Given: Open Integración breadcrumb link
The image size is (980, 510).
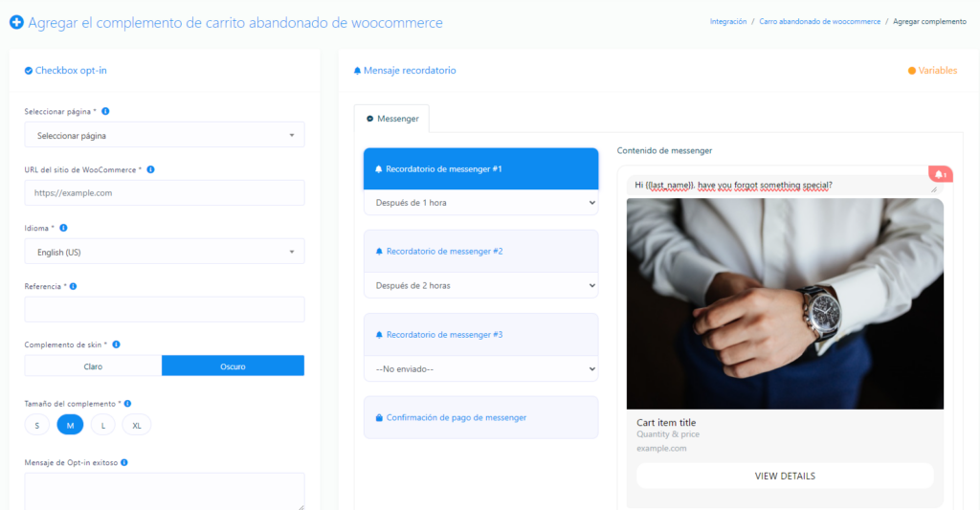Looking at the screenshot, I should pos(728,21).
